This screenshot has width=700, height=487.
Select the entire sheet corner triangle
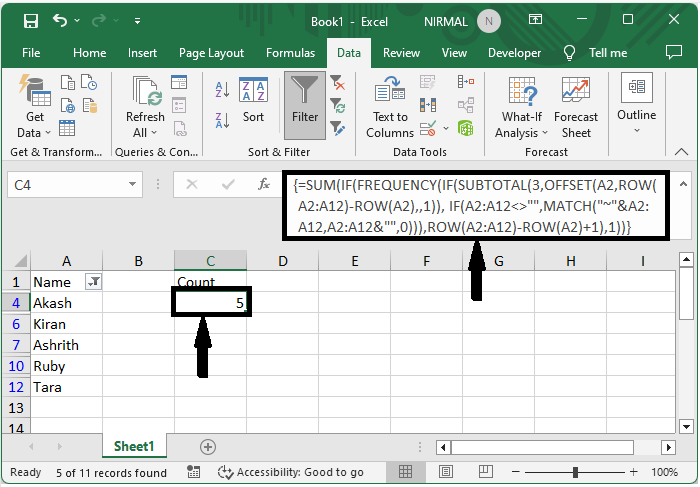coord(20,261)
